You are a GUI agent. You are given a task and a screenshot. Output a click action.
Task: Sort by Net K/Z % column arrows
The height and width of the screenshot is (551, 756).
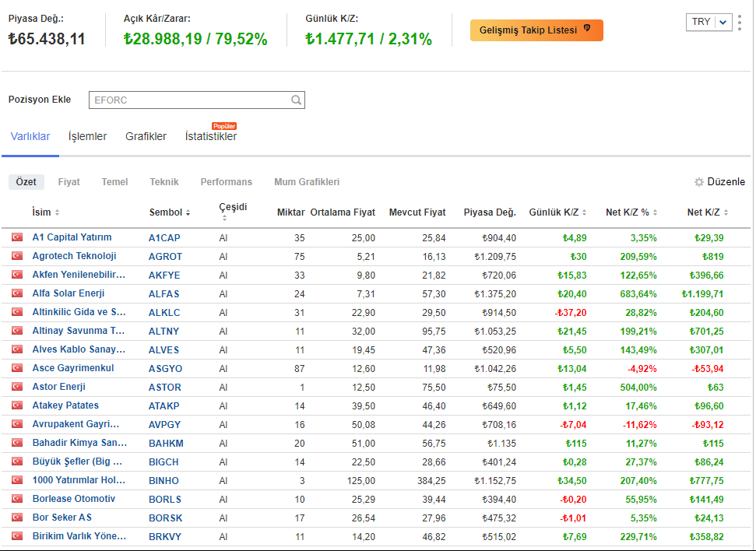click(x=656, y=212)
